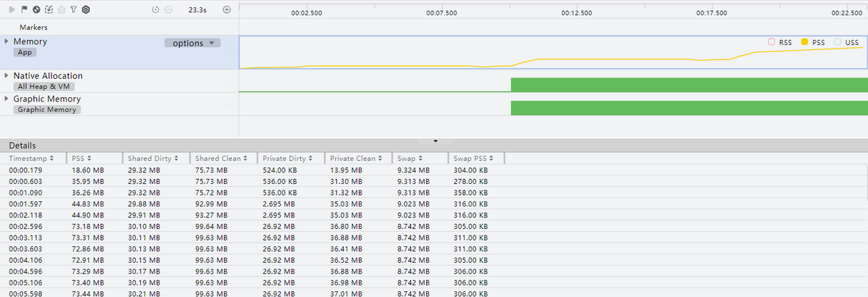
Task: Collapse the Details panel using the divider arrow
Action: point(435,140)
